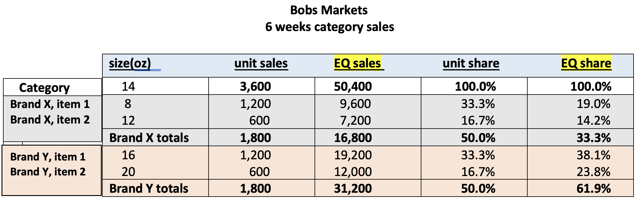Click the Brand Y totals cell
The width and height of the screenshot is (644, 213).
pos(149,189)
